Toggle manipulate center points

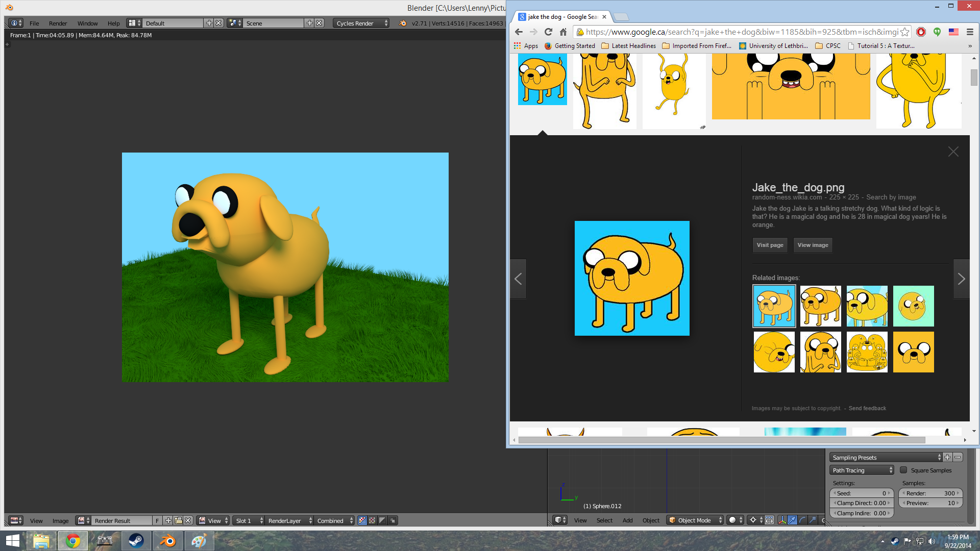click(x=769, y=520)
